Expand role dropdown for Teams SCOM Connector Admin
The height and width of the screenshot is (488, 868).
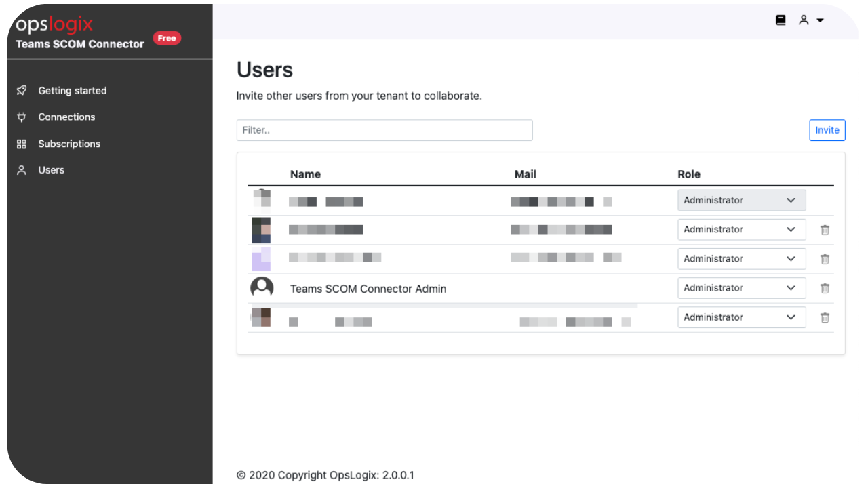coord(741,288)
